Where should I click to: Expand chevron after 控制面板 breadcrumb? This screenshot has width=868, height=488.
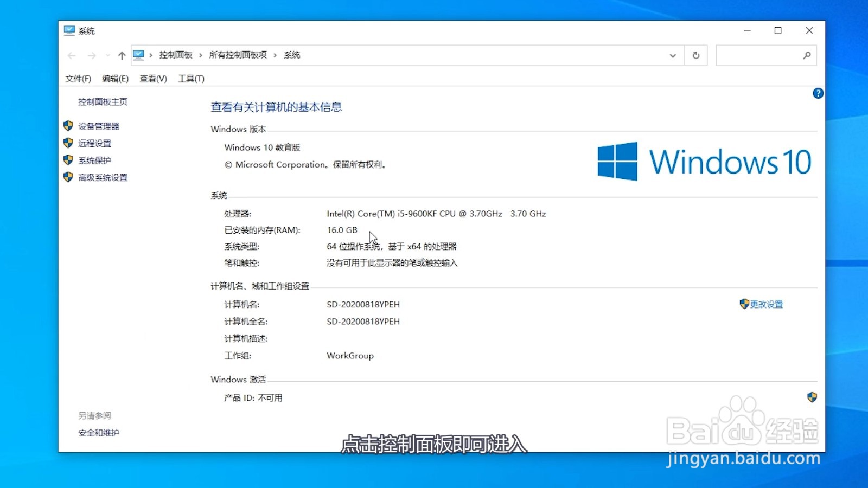point(201,55)
